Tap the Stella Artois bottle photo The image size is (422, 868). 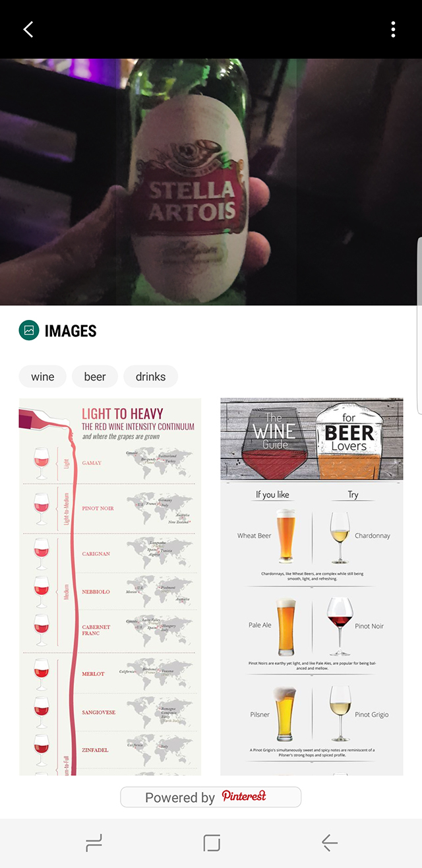[211, 182]
